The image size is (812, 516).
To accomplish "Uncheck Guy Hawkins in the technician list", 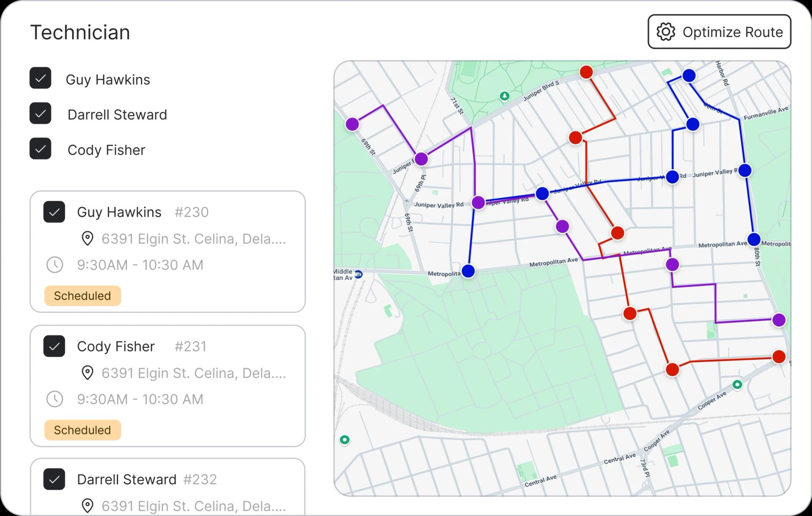I will point(40,78).
